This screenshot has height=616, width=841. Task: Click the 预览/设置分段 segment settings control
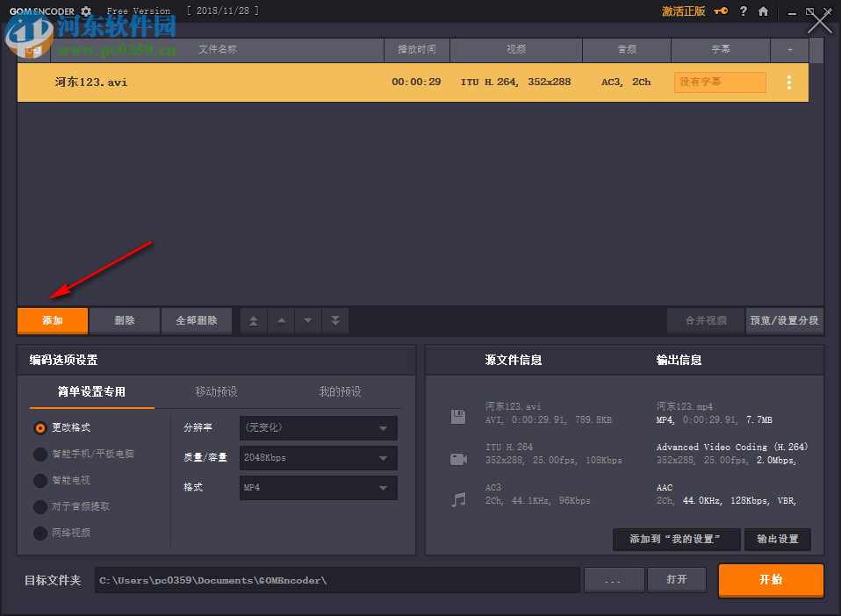pyautogui.click(x=784, y=320)
